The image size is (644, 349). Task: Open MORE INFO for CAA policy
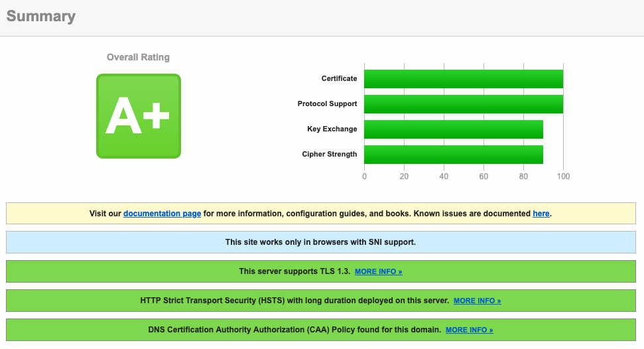pyautogui.click(x=469, y=330)
